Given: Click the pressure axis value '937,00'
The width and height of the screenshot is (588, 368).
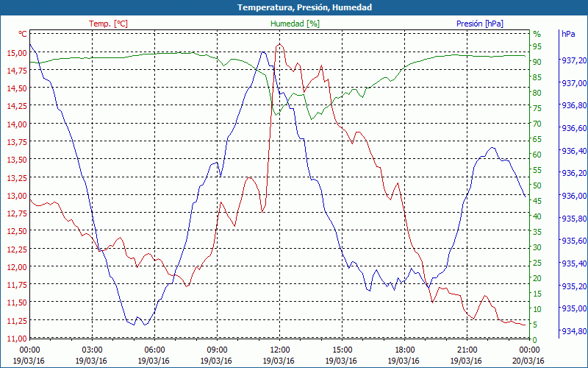Looking at the screenshot, I should (x=574, y=83).
